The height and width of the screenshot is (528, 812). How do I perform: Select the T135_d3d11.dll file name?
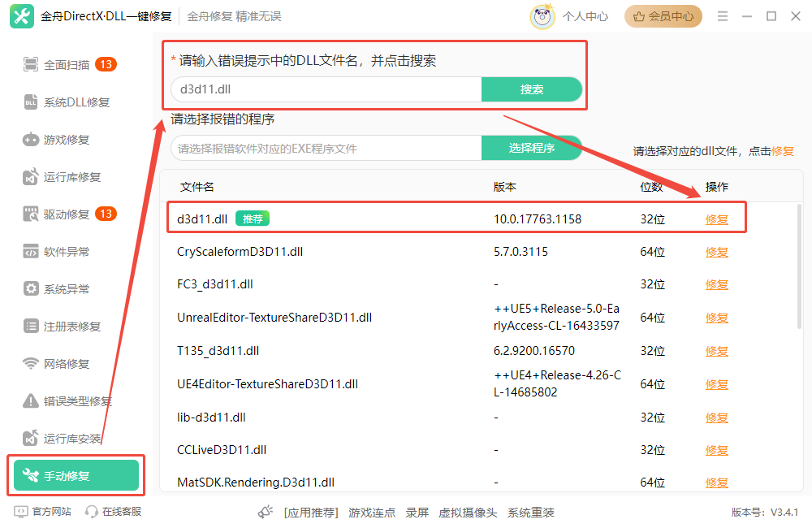point(218,351)
